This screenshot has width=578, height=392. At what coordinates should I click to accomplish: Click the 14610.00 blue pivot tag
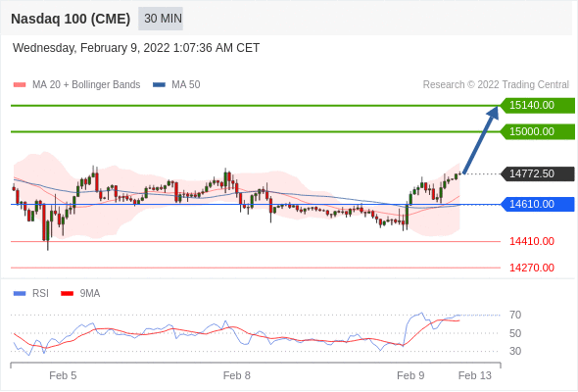[538, 204]
